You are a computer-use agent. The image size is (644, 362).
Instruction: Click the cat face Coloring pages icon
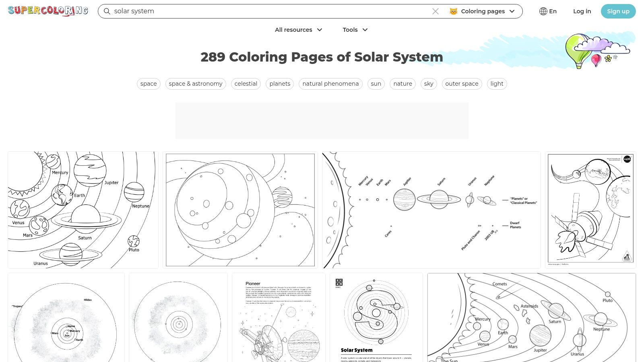[454, 11]
